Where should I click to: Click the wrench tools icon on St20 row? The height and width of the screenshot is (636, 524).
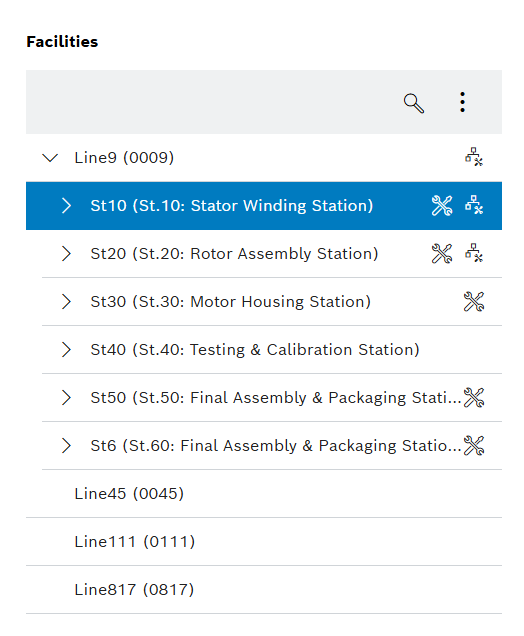point(442,254)
